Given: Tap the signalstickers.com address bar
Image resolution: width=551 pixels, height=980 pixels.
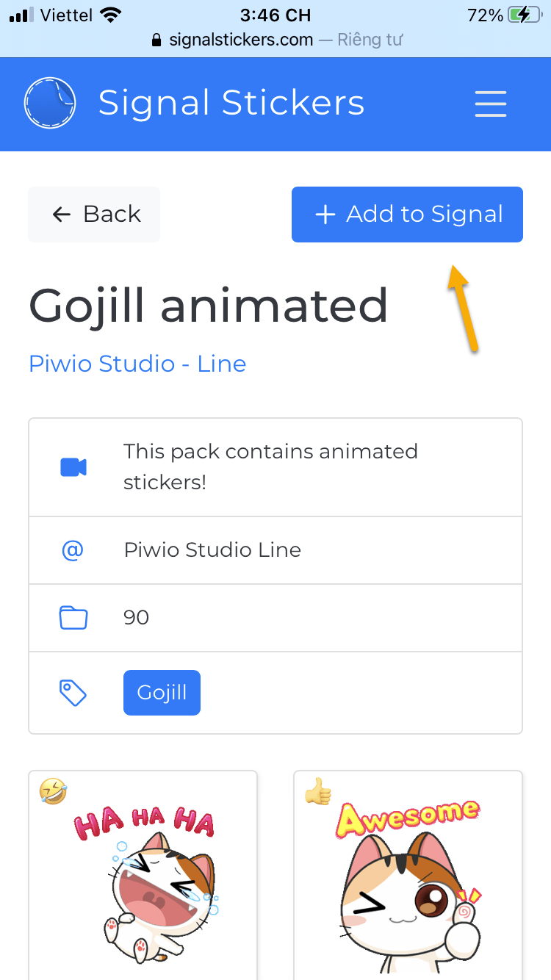Looking at the screenshot, I should (275, 40).
